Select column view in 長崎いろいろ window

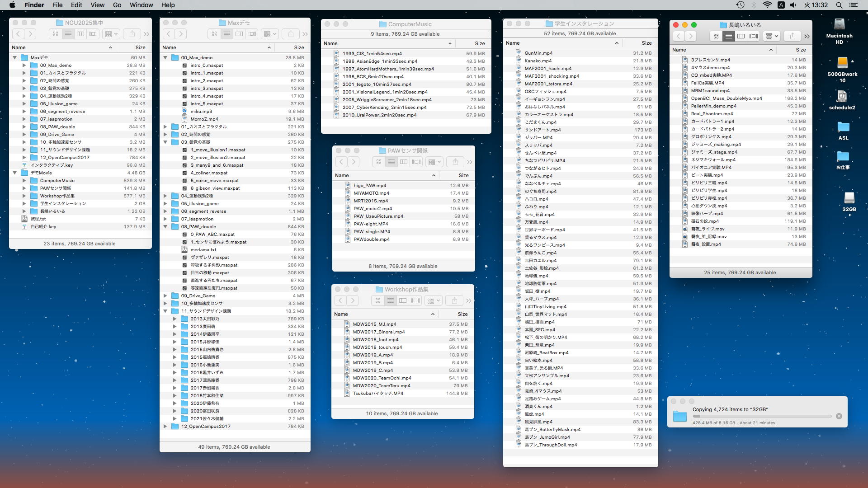click(x=741, y=36)
